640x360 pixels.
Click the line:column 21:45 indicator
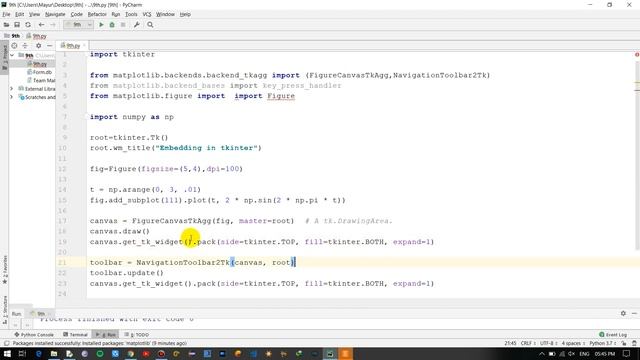(x=510, y=343)
